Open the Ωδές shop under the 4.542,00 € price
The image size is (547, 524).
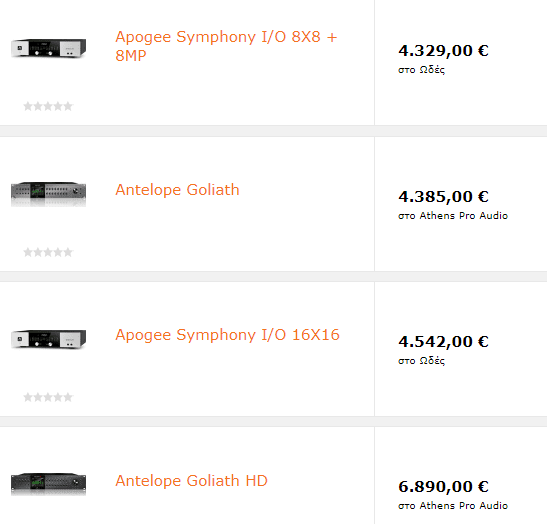coord(432,361)
